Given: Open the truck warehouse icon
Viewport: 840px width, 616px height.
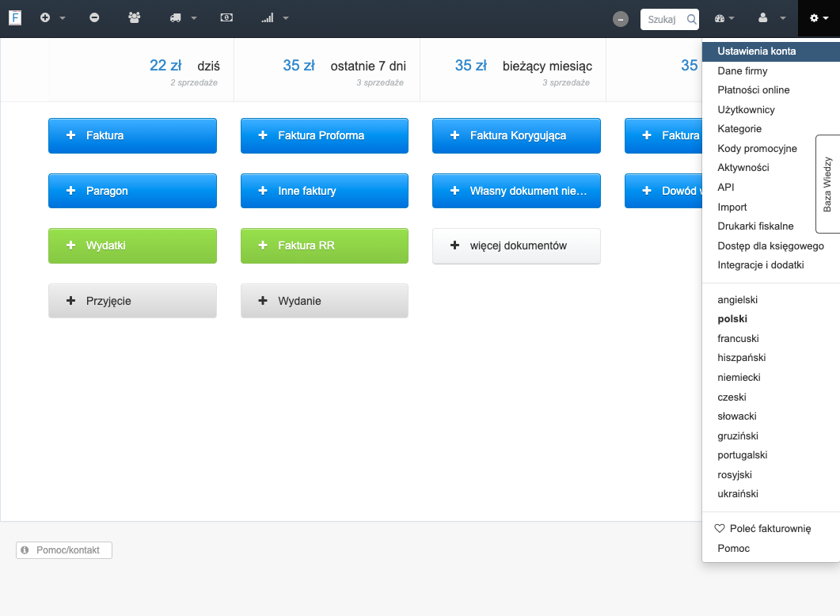Looking at the screenshot, I should click(175, 18).
